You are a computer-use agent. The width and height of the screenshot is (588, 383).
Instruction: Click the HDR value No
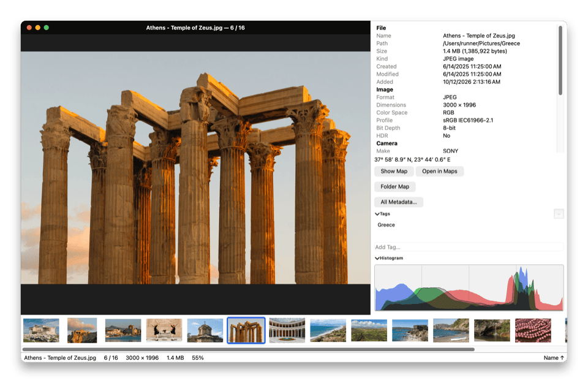[x=447, y=136]
